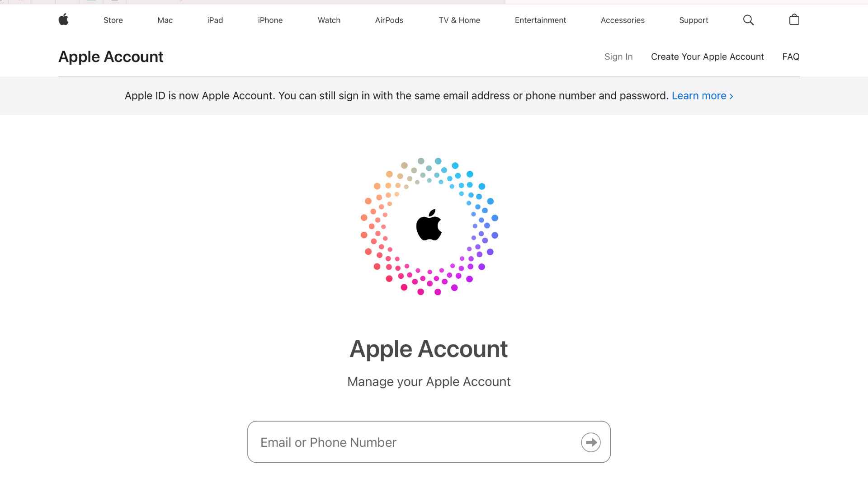Open the Accessories menu item
Image resolution: width=868 pixels, height=488 pixels.
(623, 20)
